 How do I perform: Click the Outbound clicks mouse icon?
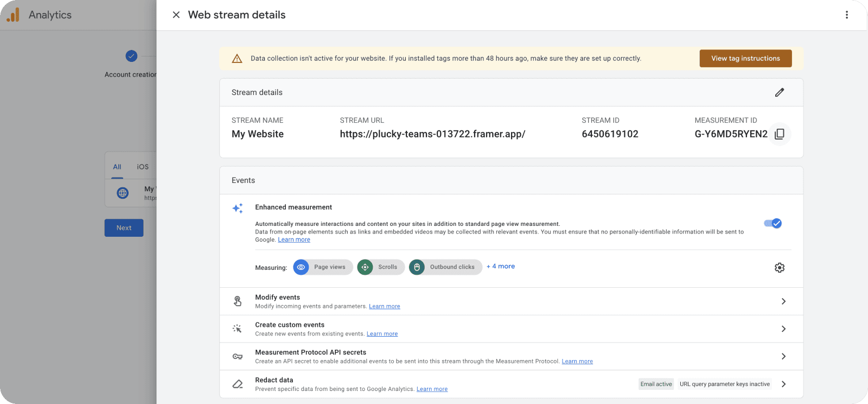click(417, 267)
